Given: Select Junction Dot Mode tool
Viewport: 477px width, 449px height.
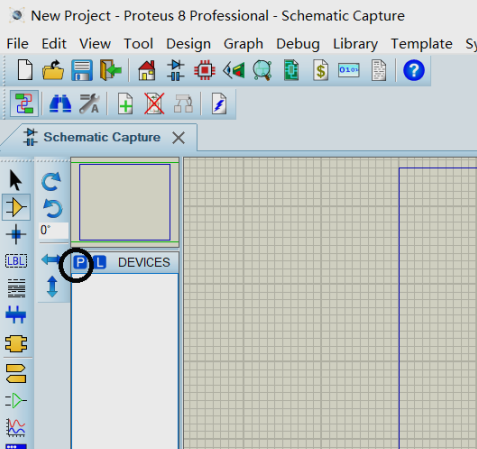Looking at the screenshot, I should pyautogui.click(x=16, y=234).
